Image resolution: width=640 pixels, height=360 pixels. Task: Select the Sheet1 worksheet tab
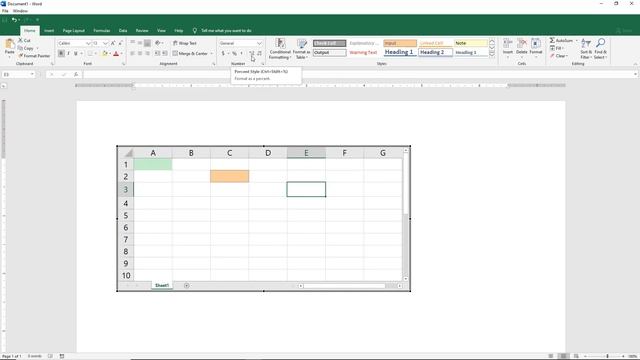(162, 285)
